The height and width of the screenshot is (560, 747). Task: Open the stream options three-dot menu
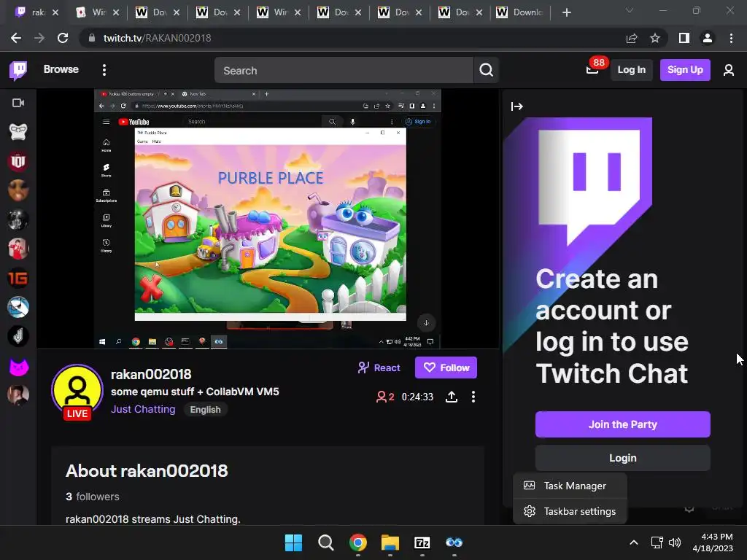[x=473, y=397]
